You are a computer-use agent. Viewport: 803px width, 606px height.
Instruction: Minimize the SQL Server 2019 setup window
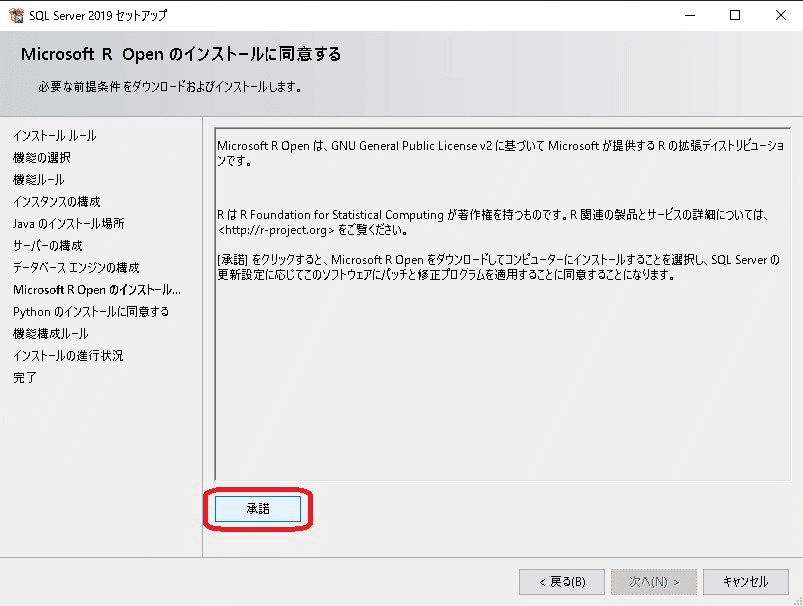coord(690,15)
